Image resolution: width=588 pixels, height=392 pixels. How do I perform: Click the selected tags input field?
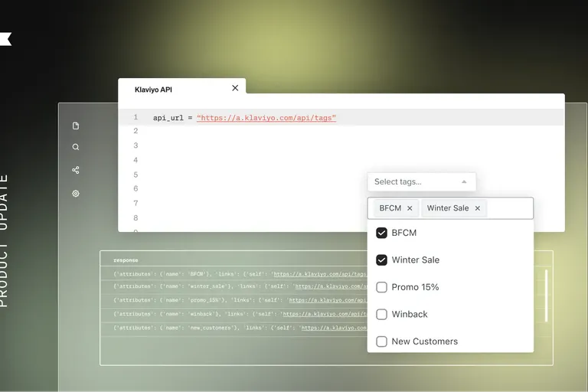pyautogui.click(x=450, y=208)
